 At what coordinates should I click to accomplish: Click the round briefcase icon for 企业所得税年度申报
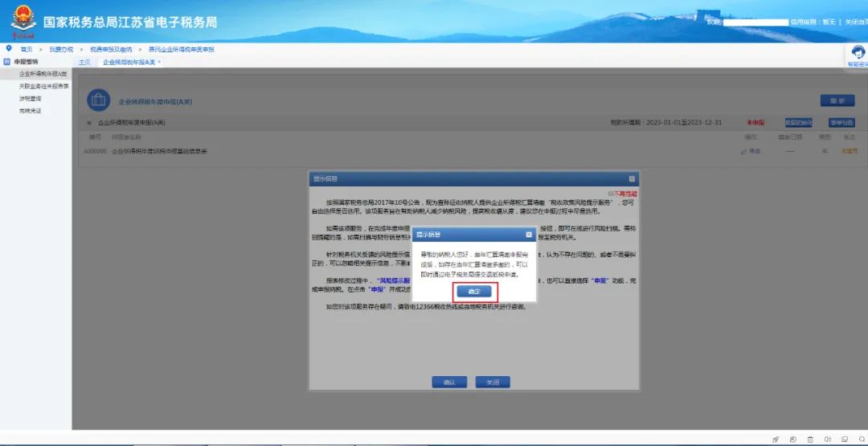pos(99,100)
